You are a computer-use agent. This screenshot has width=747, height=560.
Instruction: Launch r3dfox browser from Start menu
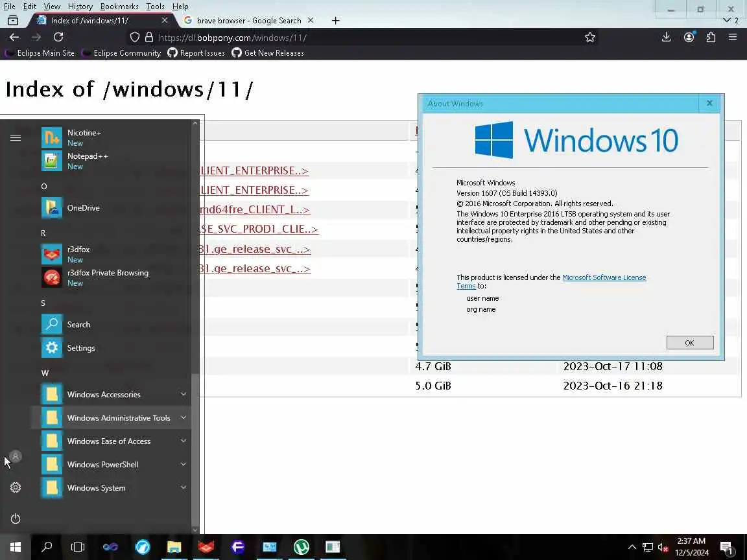pyautogui.click(x=110, y=254)
